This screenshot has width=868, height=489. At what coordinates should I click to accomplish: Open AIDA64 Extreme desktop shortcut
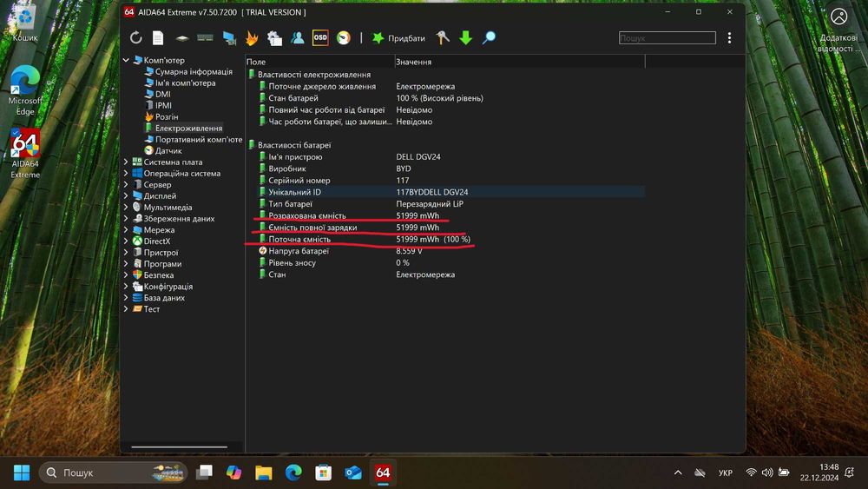click(x=25, y=154)
